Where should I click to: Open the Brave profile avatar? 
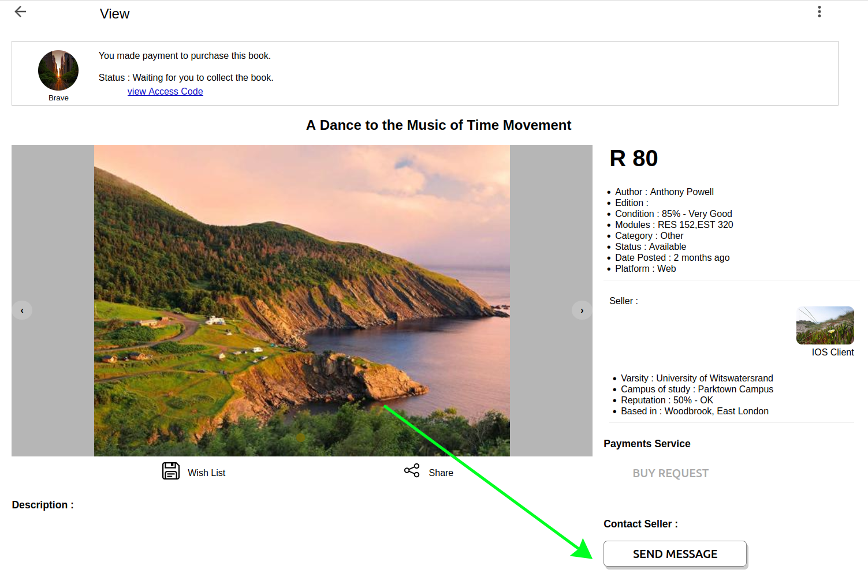point(58,70)
